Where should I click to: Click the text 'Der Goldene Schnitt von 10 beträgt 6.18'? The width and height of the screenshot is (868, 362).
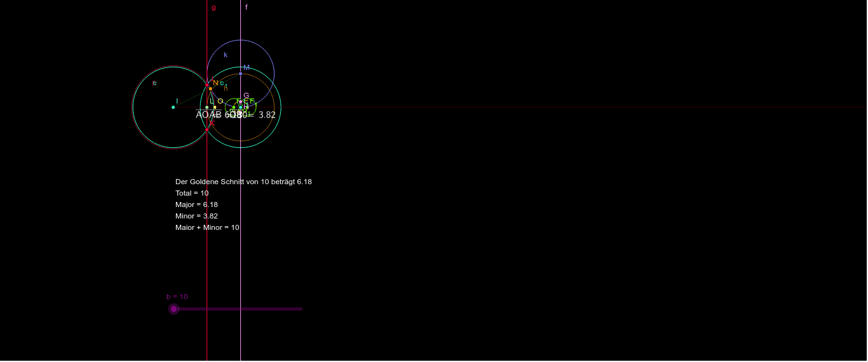(x=243, y=182)
